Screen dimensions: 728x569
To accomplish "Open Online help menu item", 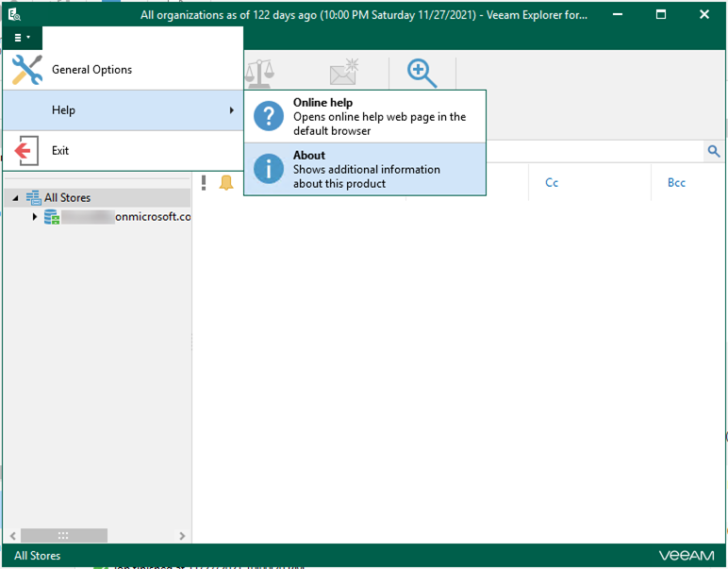I will [365, 117].
